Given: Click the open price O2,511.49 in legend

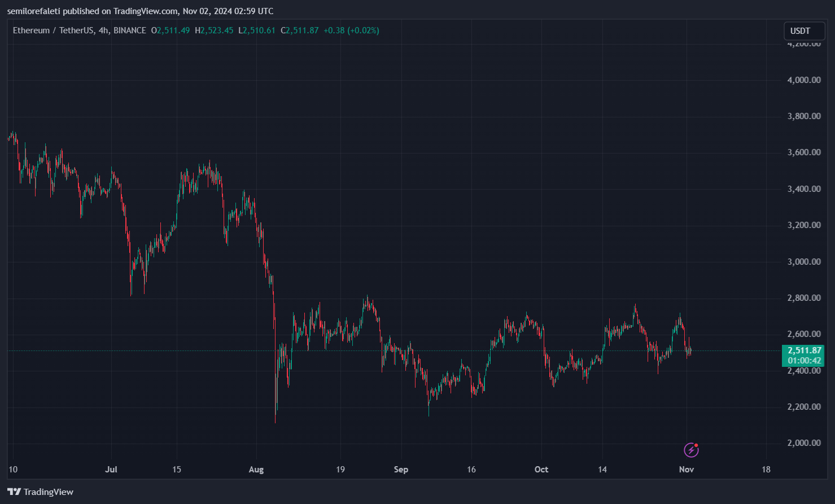Looking at the screenshot, I should point(170,30).
